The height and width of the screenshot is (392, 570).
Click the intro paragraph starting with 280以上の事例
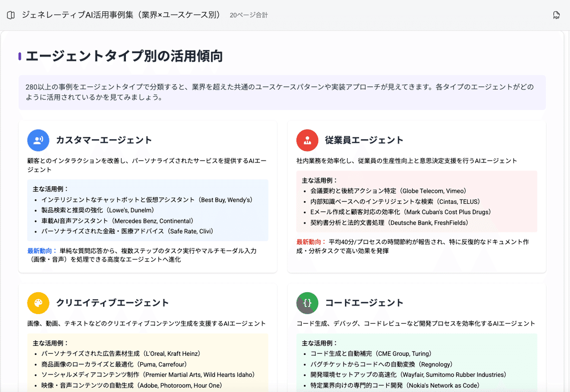pyautogui.click(x=282, y=92)
